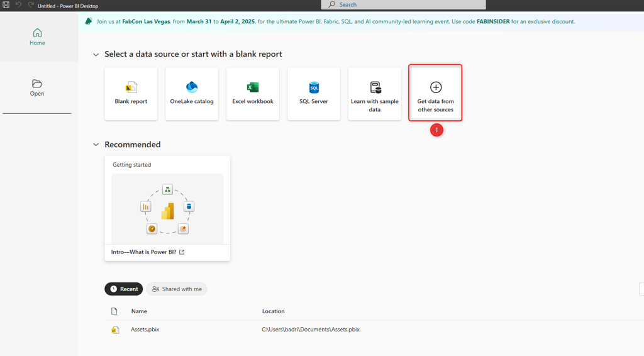Click the Redo arrow icon
Screen dimensions: 644x356
pos(31,5)
